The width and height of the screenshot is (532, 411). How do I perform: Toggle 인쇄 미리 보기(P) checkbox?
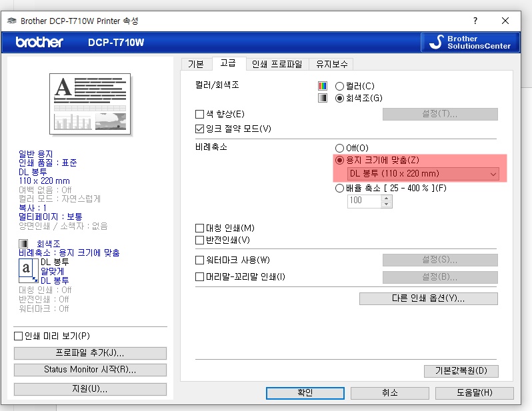click(x=18, y=336)
